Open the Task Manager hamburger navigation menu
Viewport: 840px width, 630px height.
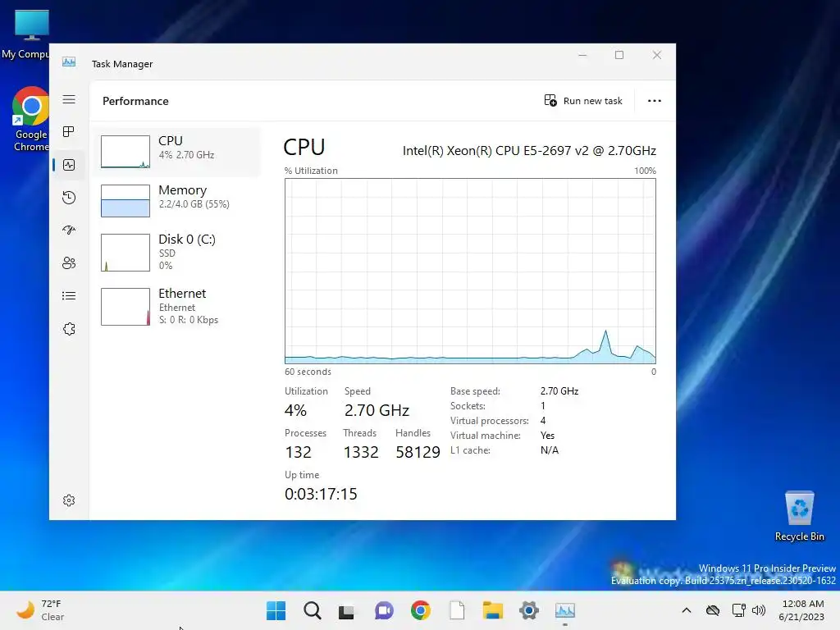(69, 99)
